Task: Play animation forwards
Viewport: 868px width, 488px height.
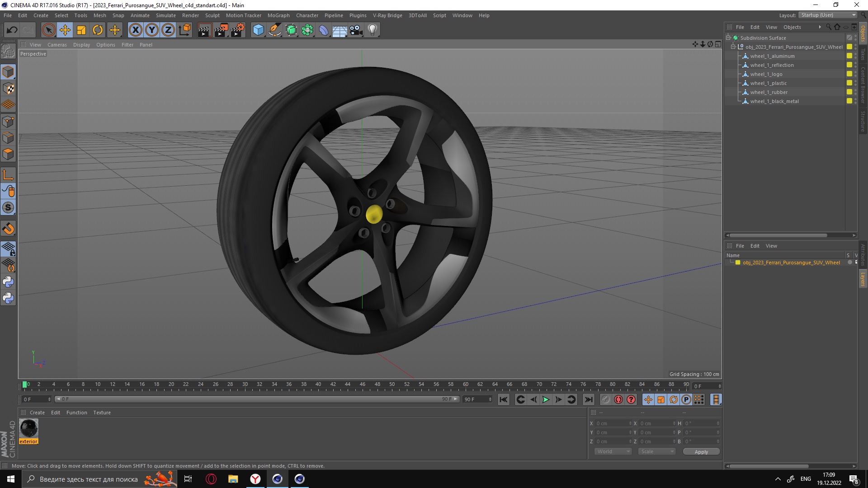Action: pos(546,400)
